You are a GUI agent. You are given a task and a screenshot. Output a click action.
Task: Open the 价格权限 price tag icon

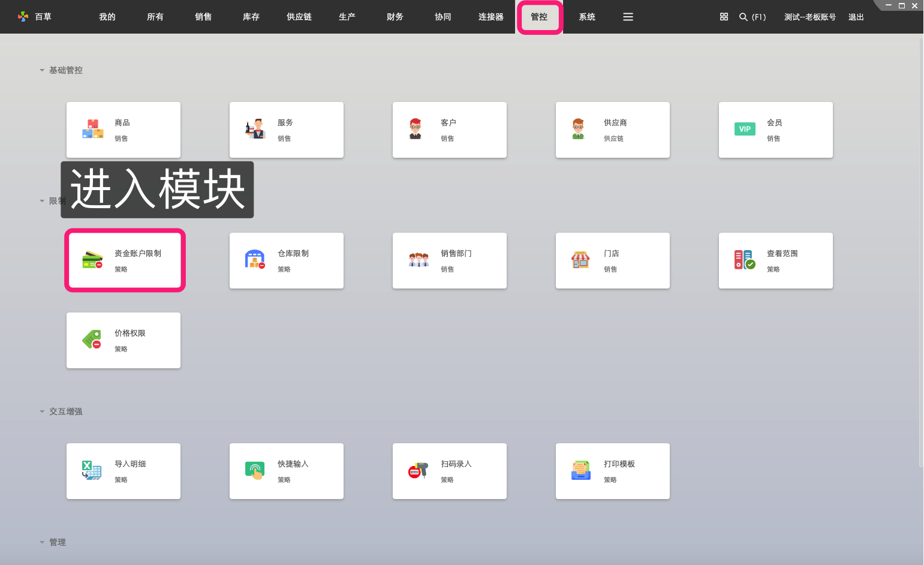pos(92,339)
